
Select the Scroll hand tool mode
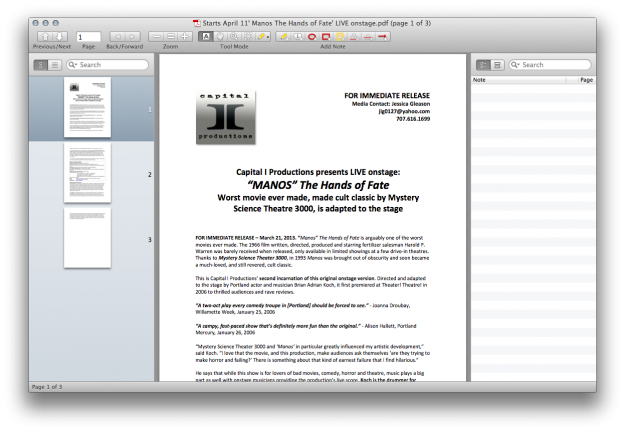220,37
